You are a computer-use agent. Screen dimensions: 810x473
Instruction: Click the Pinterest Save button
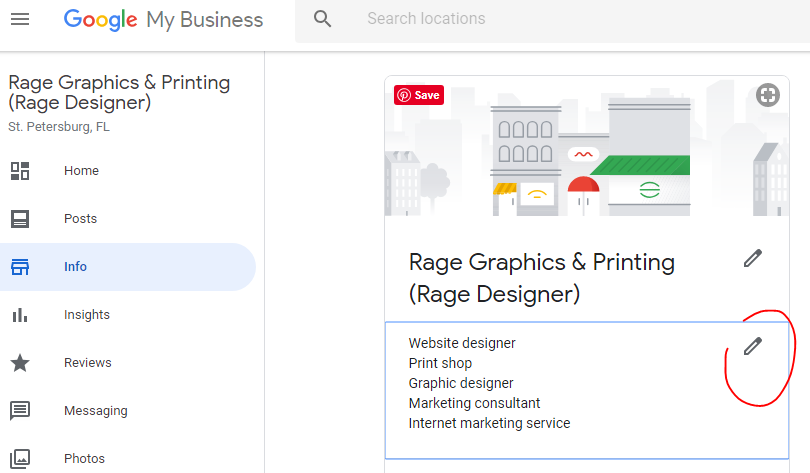(x=419, y=95)
